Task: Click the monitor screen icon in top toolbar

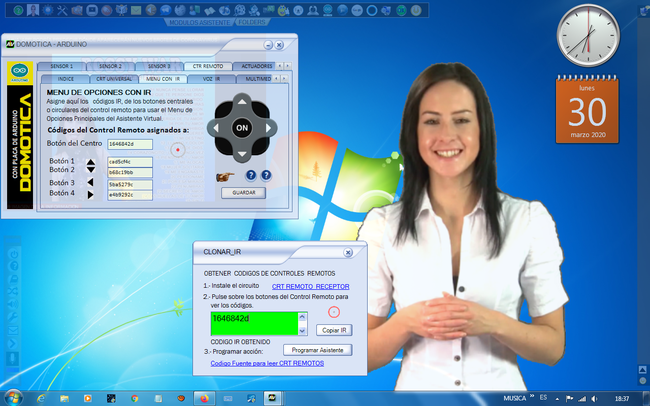Action: [92, 10]
